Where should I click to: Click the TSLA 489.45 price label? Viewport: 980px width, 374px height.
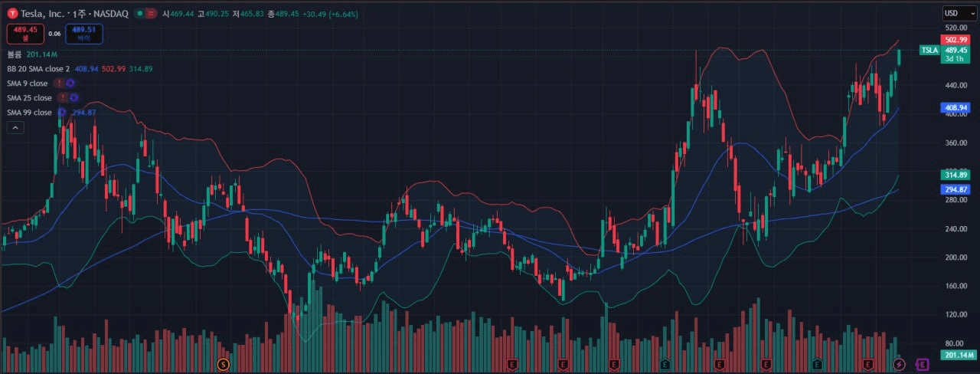click(946, 50)
